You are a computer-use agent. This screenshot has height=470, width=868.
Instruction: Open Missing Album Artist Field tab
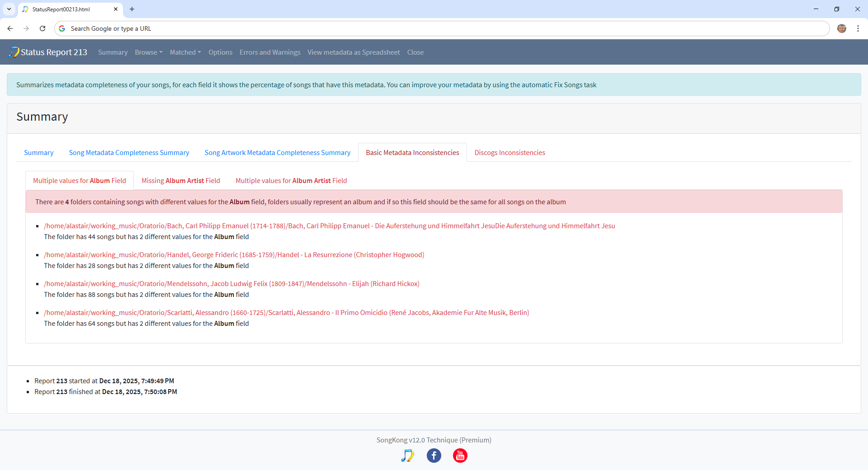180,181
